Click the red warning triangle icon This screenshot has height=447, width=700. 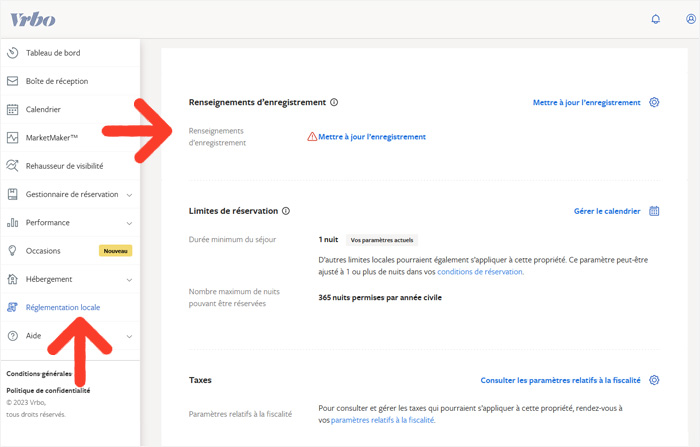coord(312,137)
